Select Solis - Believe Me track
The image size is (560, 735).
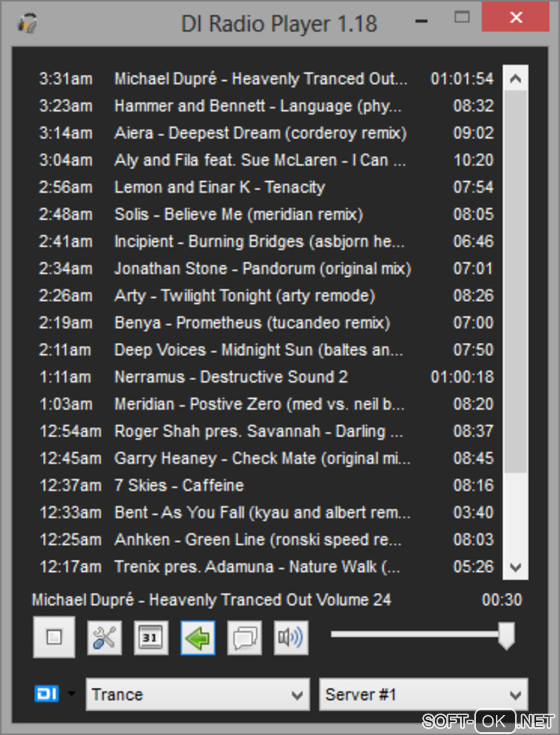[266, 214]
